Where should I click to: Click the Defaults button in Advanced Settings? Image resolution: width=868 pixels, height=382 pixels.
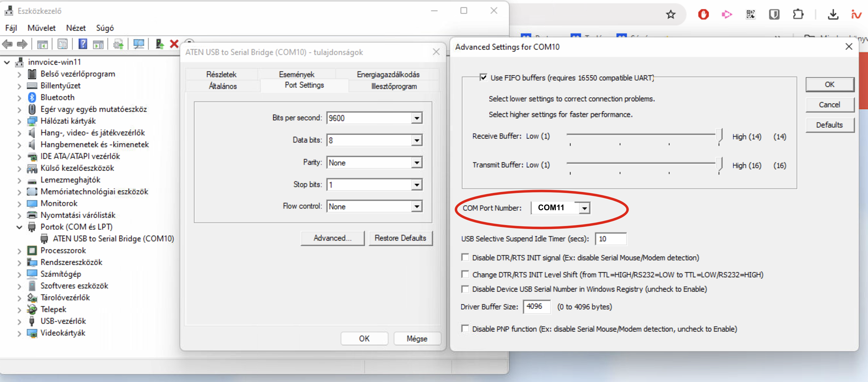[x=829, y=125]
